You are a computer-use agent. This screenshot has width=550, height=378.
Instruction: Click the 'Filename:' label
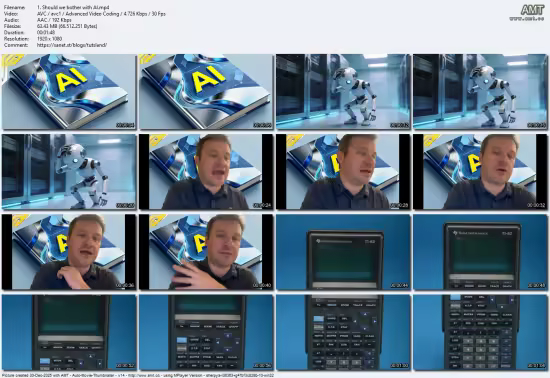[14, 7]
